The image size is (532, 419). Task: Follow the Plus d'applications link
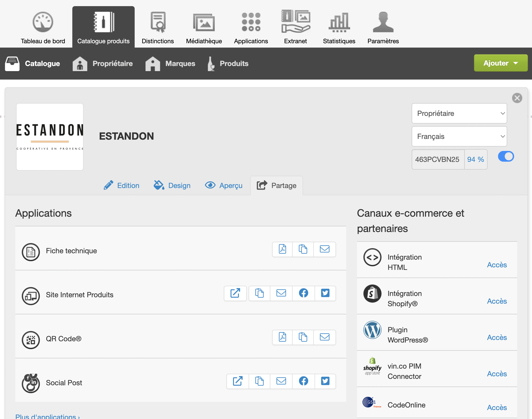48,416
